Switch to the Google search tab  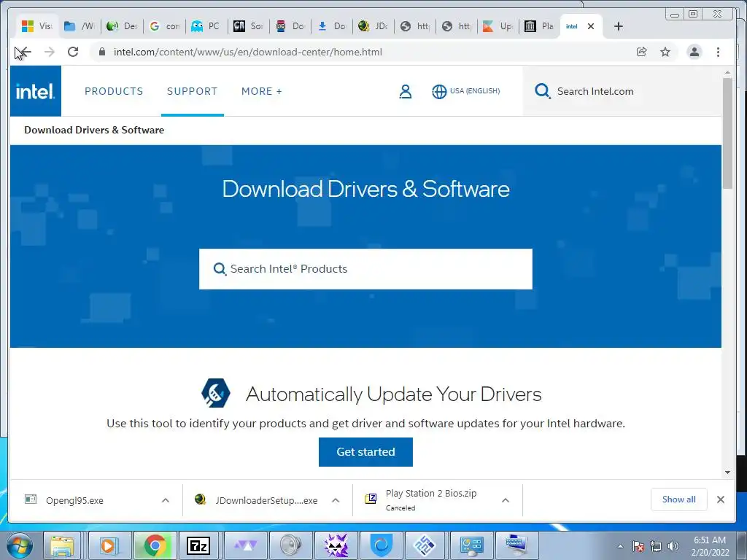click(x=164, y=26)
